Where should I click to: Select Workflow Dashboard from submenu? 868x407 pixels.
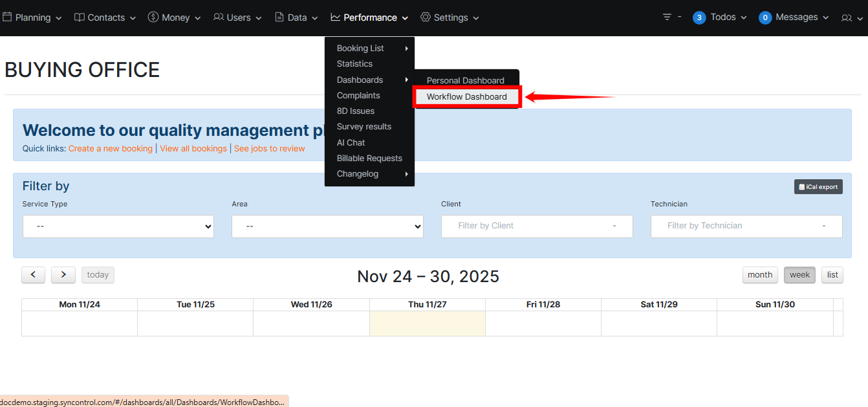466,97
